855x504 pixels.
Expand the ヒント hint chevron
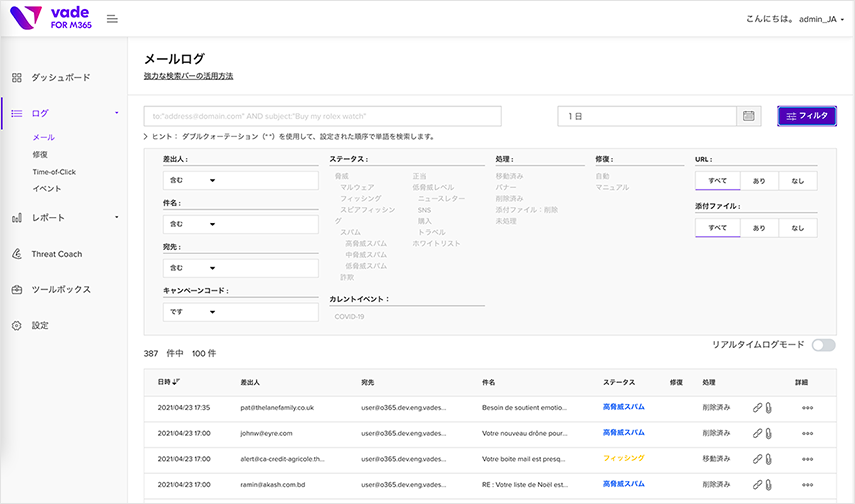pyautogui.click(x=146, y=136)
